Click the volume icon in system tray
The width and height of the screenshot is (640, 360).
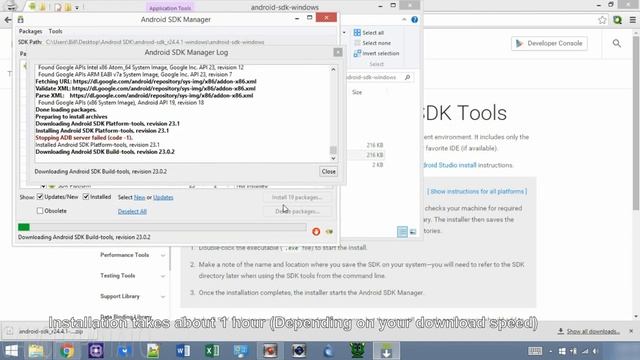(x=596, y=351)
